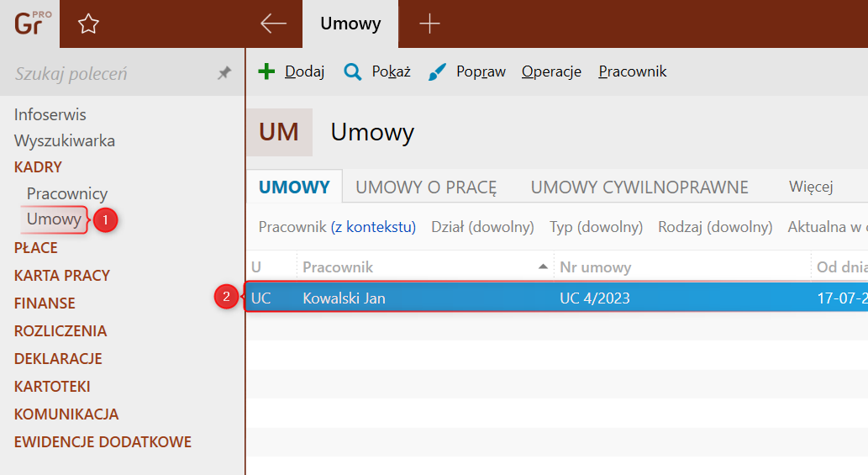Open the Pracownik toolbar menu
868x475 pixels.
pyautogui.click(x=632, y=71)
